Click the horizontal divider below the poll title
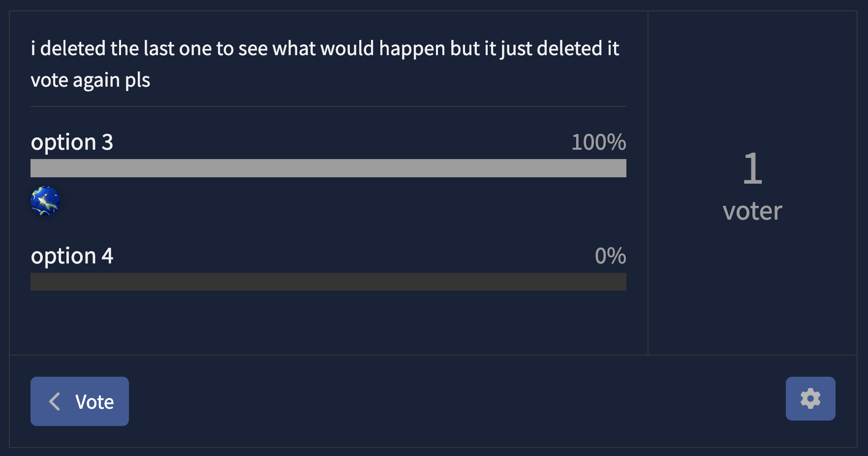The height and width of the screenshot is (456, 868). pyautogui.click(x=328, y=106)
